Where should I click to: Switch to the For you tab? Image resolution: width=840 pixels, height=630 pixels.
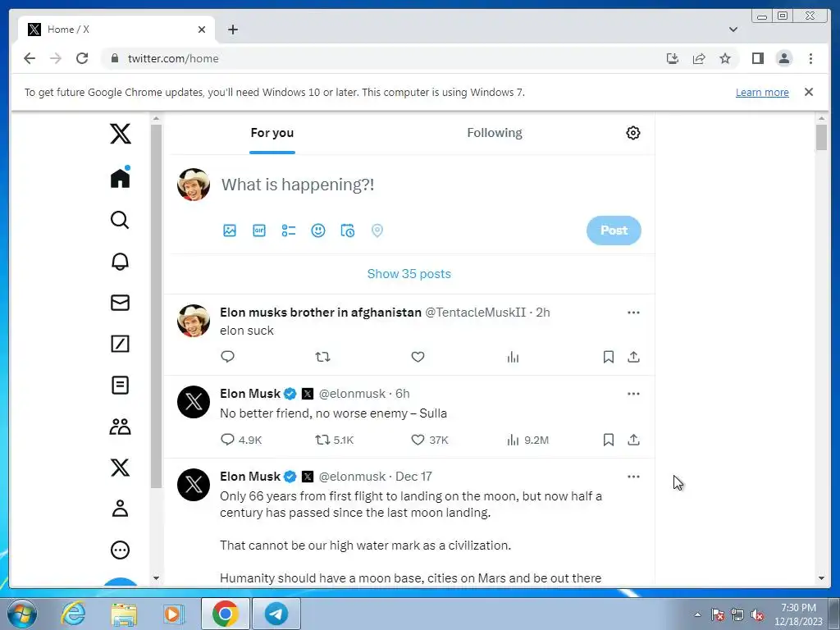272,133
